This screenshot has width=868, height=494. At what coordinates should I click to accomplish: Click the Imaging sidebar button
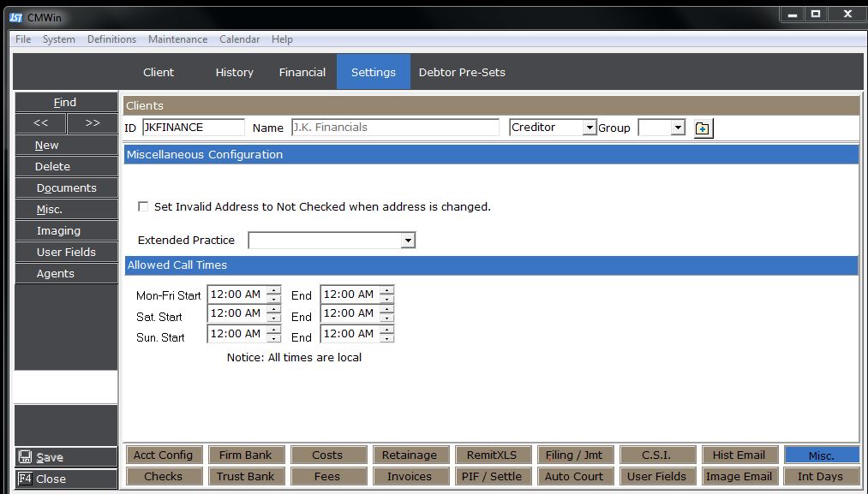[x=66, y=230]
